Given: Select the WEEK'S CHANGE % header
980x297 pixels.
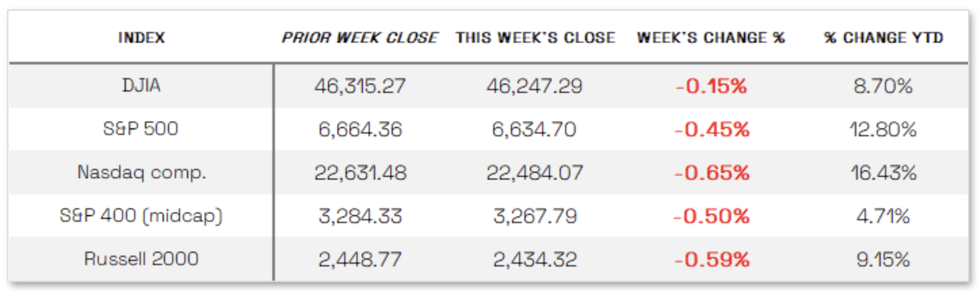Looking at the screenshot, I should (x=710, y=37).
